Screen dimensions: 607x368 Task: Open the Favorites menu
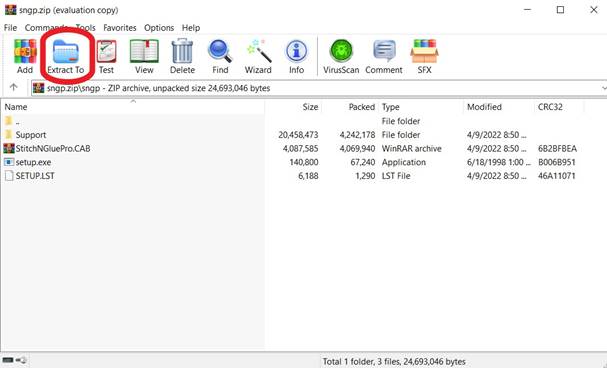click(x=120, y=28)
